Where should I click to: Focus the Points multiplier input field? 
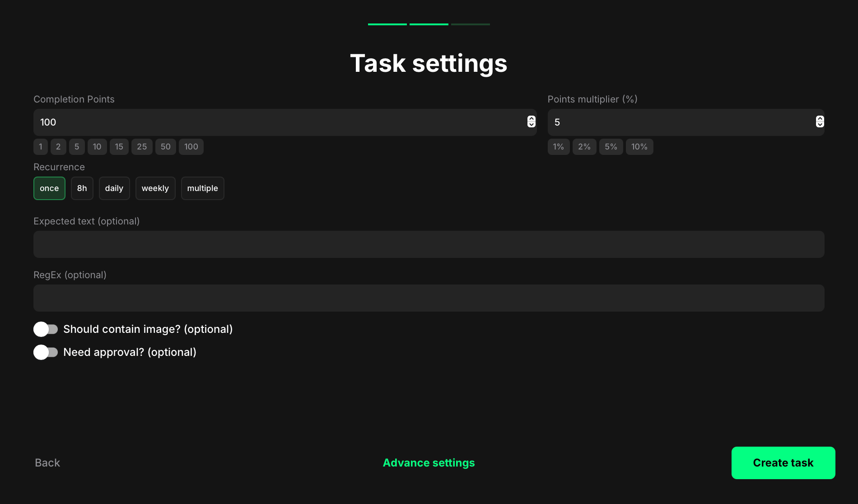(686, 122)
